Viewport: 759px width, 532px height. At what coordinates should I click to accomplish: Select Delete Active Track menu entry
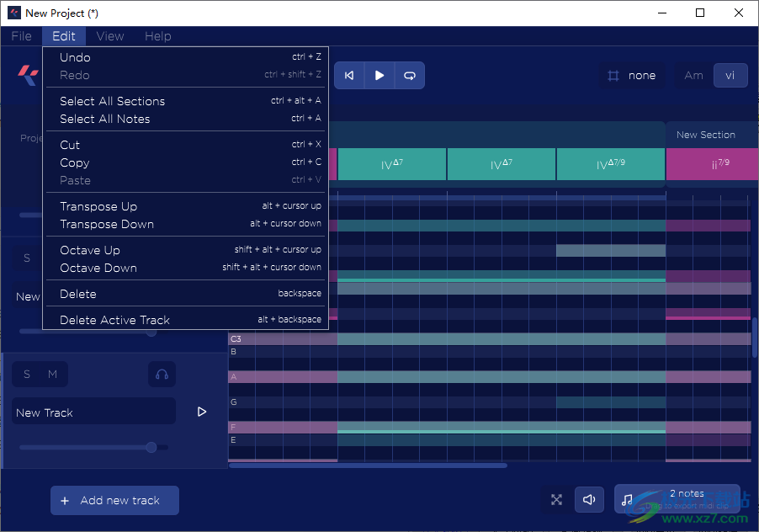(x=114, y=320)
